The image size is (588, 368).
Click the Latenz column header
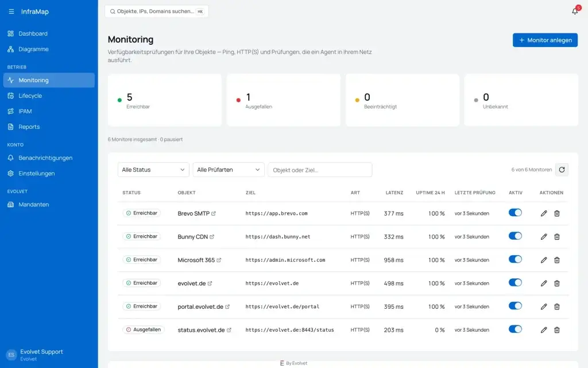point(394,193)
